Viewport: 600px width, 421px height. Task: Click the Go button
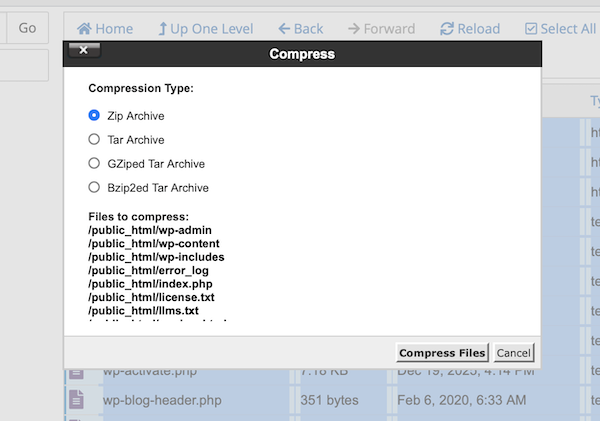click(27, 28)
